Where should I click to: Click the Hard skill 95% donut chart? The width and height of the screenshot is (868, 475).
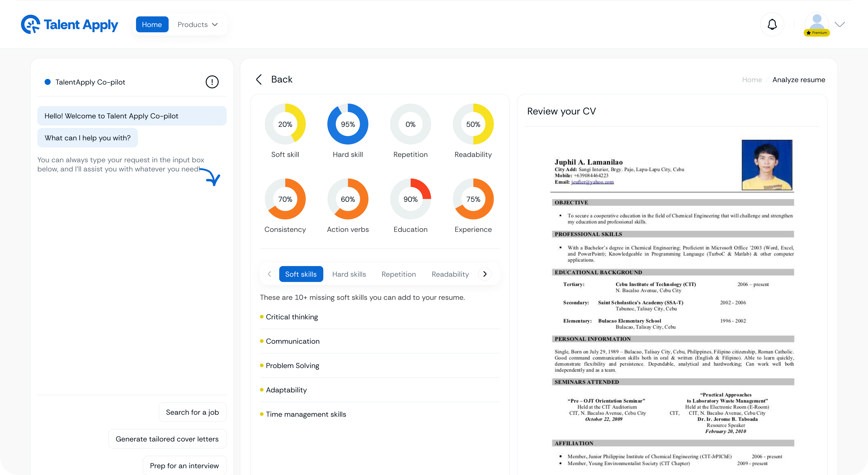[348, 124]
